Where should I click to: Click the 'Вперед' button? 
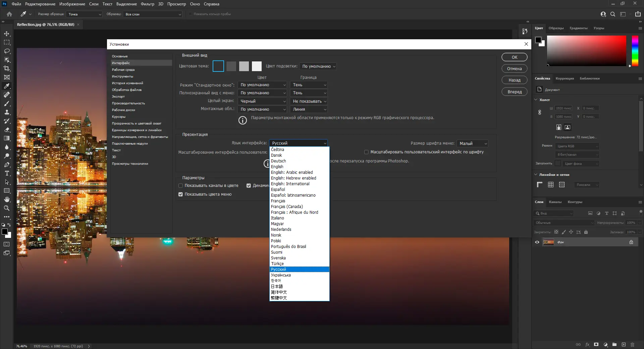coord(515,92)
